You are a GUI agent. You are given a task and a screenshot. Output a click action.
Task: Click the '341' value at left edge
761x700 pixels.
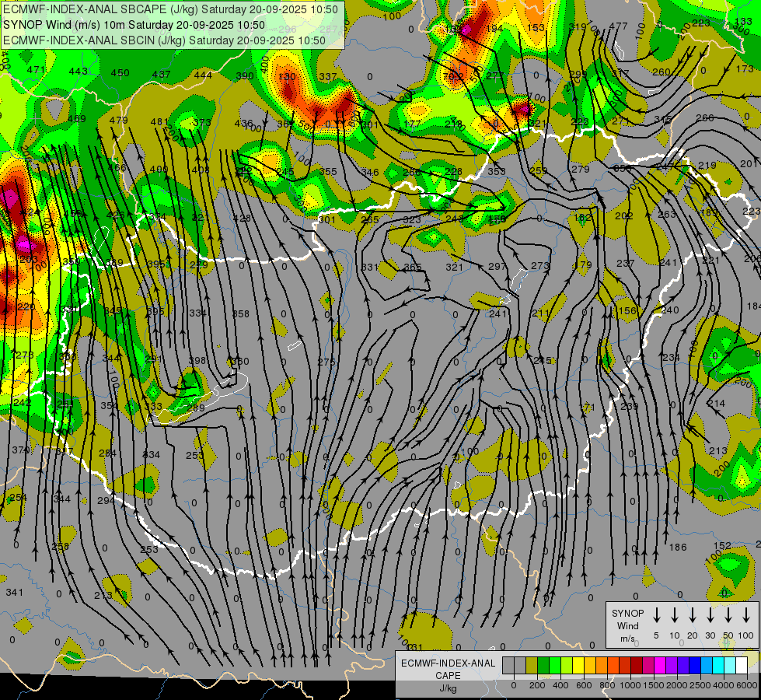point(14,592)
